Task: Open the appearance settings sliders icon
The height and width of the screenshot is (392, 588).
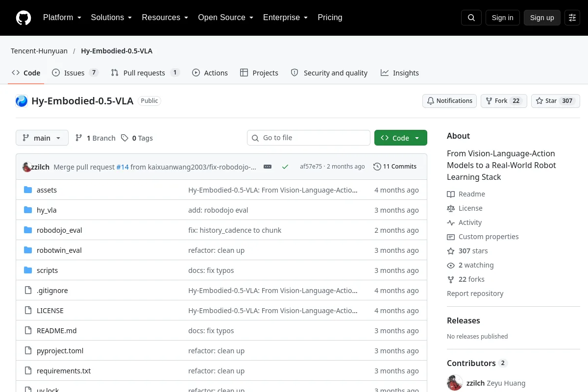Action: tap(572, 18)
